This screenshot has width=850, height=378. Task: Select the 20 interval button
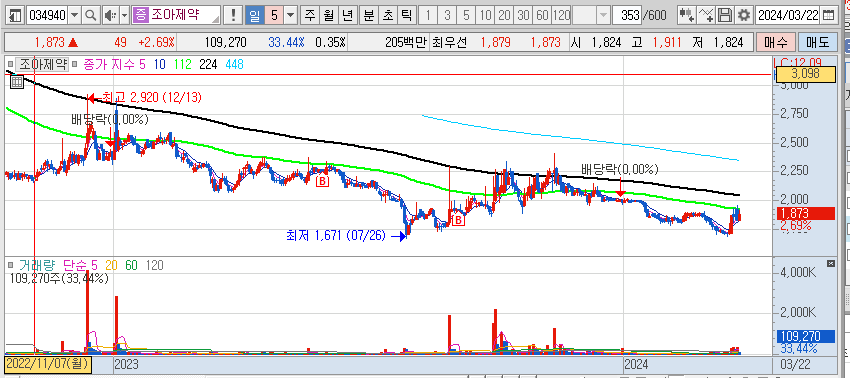coord(504,15)
